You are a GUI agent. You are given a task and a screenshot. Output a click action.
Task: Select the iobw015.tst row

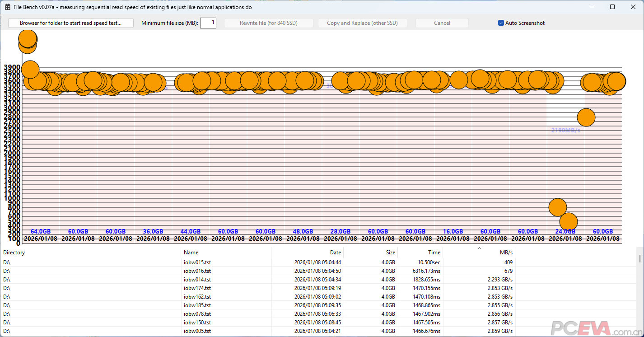point(197,262)
